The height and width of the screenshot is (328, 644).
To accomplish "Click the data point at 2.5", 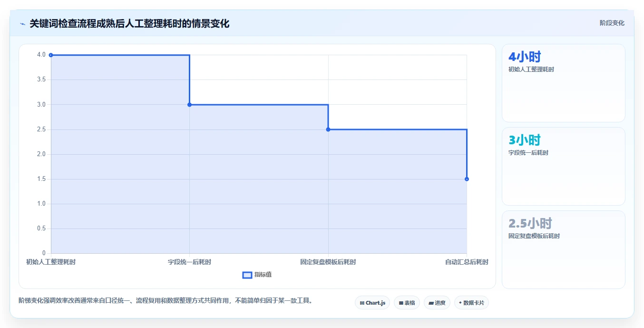I will (328, 129).
